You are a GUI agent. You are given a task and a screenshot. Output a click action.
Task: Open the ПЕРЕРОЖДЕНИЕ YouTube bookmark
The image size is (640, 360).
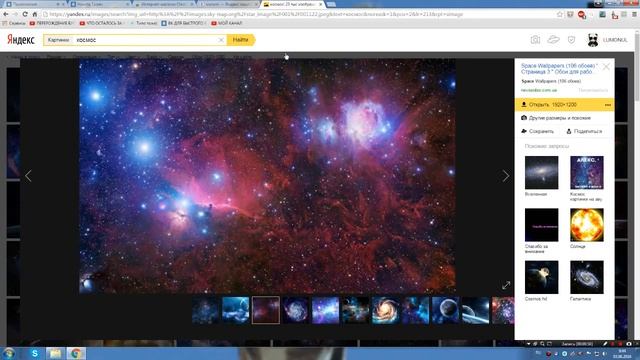(52, 23)
